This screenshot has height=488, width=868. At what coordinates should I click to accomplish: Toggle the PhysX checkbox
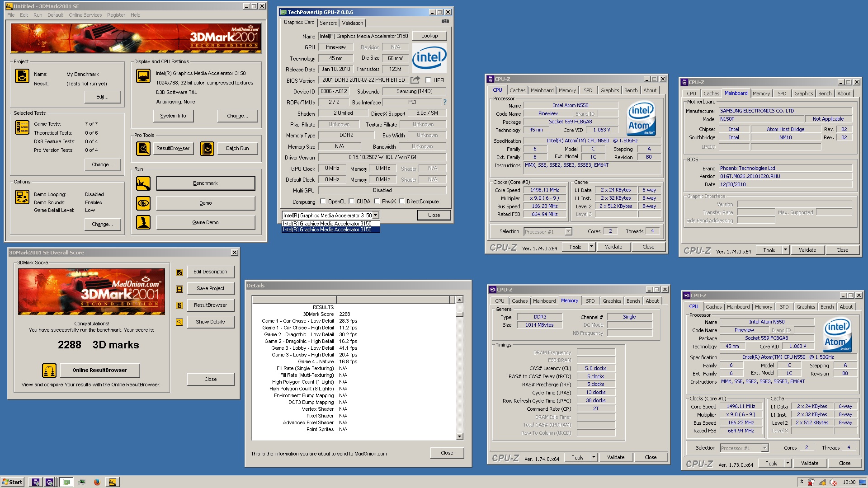coord(377,202)
